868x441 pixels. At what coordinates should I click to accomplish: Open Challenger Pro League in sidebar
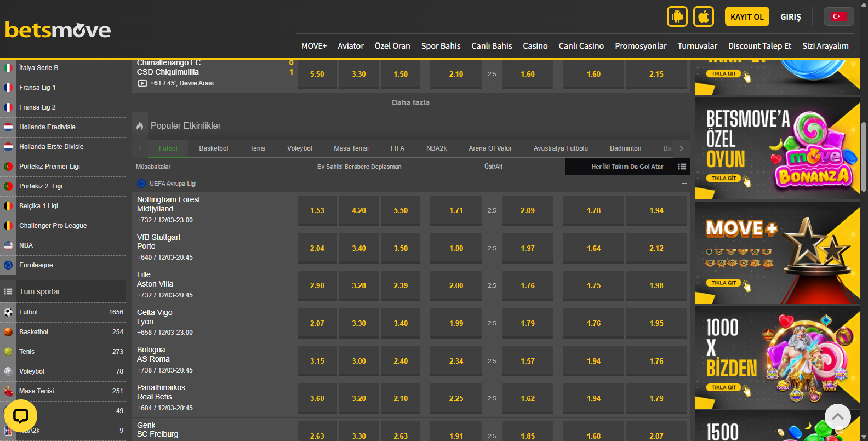[x=53, y=226]
